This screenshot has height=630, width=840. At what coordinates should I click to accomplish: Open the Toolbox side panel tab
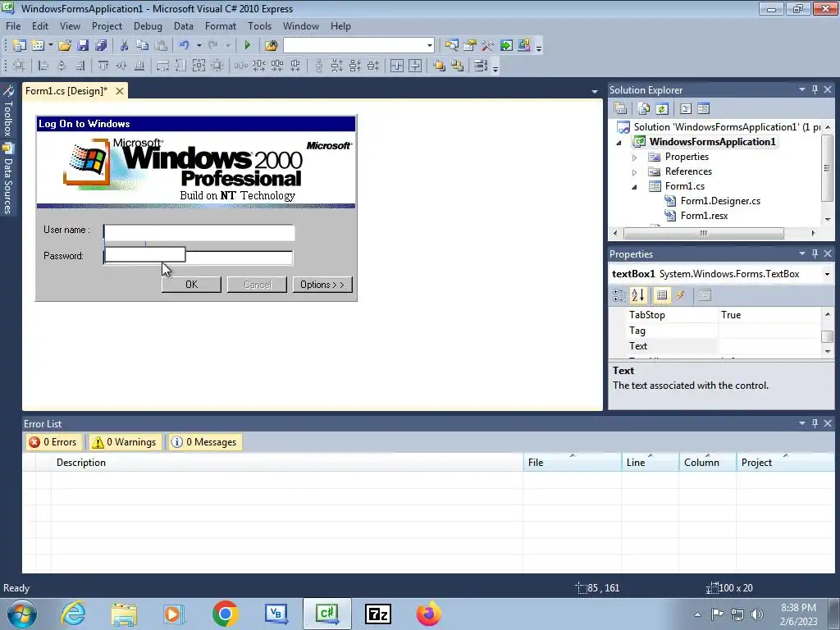click(x=7, y=112)
